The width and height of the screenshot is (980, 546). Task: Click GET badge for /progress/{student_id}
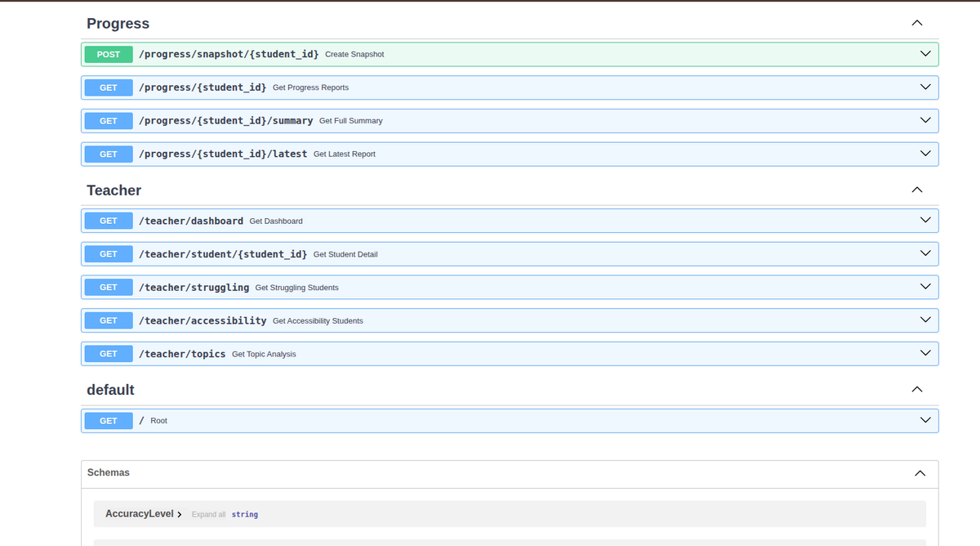tap(109, 87)
